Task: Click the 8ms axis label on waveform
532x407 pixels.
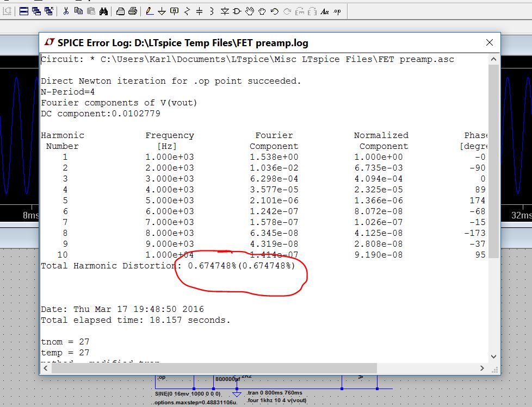Action: [x=30, y=215]
